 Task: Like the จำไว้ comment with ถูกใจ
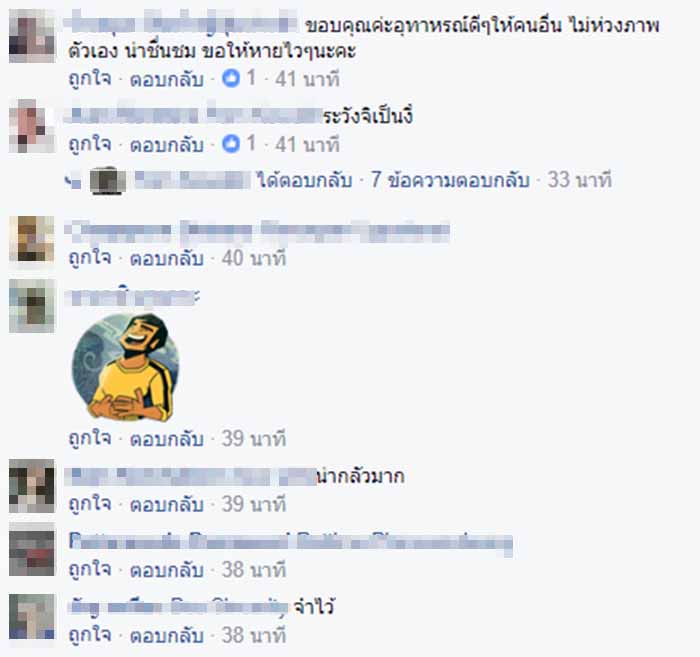pos(90,635)
